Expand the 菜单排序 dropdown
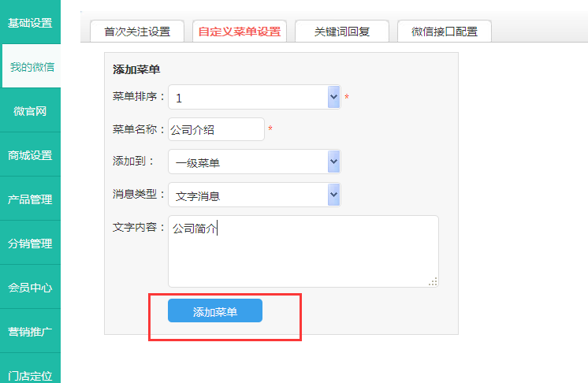 pos(255,98)
